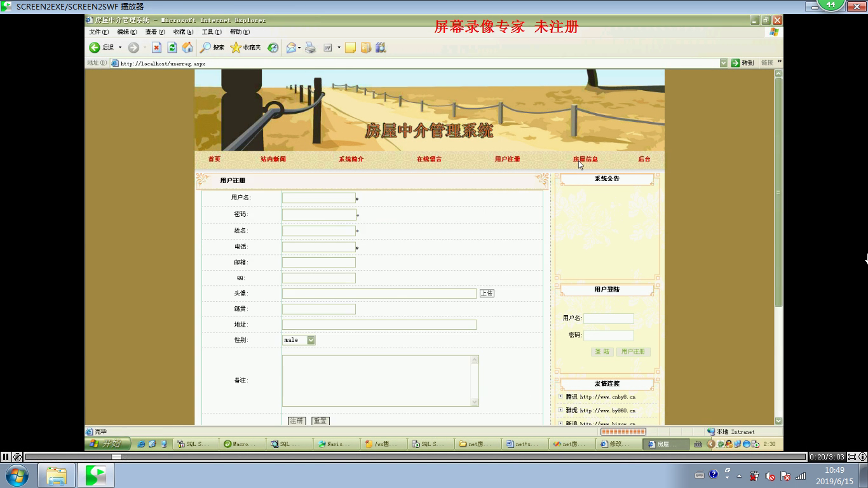The height and width of the screenshot is (488, 868).
Task: Open the Back button history dropdown arrow
Action: 120,48
